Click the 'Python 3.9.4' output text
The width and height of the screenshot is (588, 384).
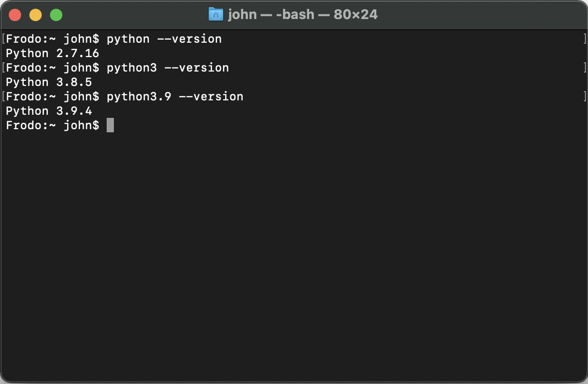coord(49,111)
